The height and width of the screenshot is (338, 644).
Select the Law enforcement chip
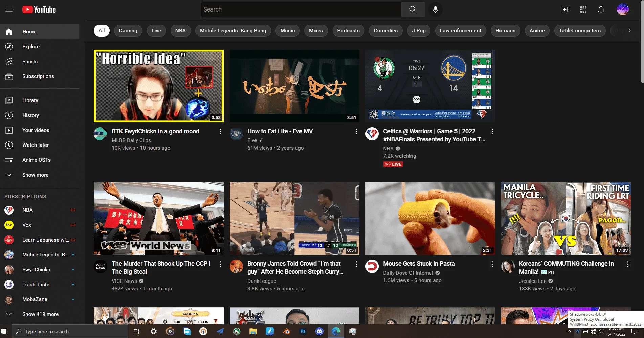tap(461, 31)
